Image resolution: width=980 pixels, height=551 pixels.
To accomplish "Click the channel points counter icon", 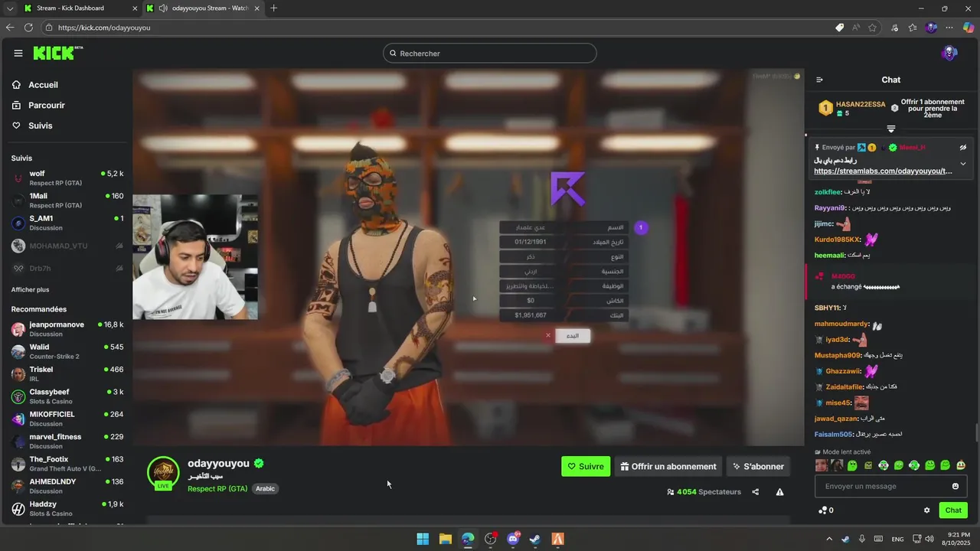I will coord(823,510).
